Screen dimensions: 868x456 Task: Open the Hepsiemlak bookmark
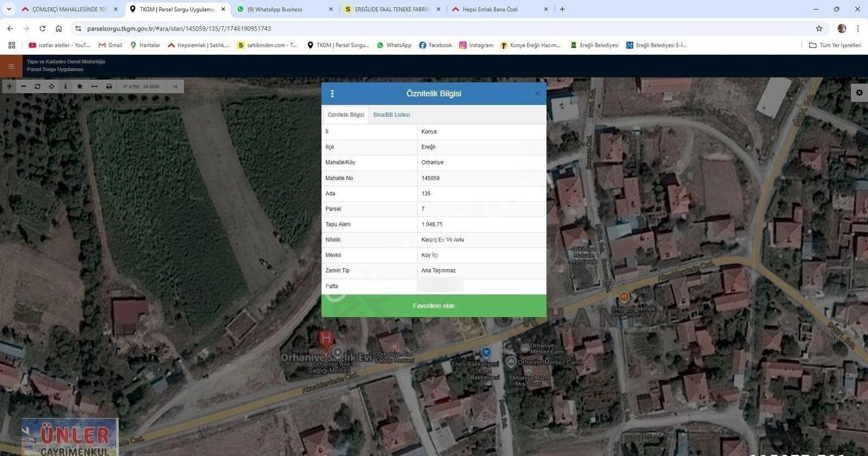(x=199, y=45)
